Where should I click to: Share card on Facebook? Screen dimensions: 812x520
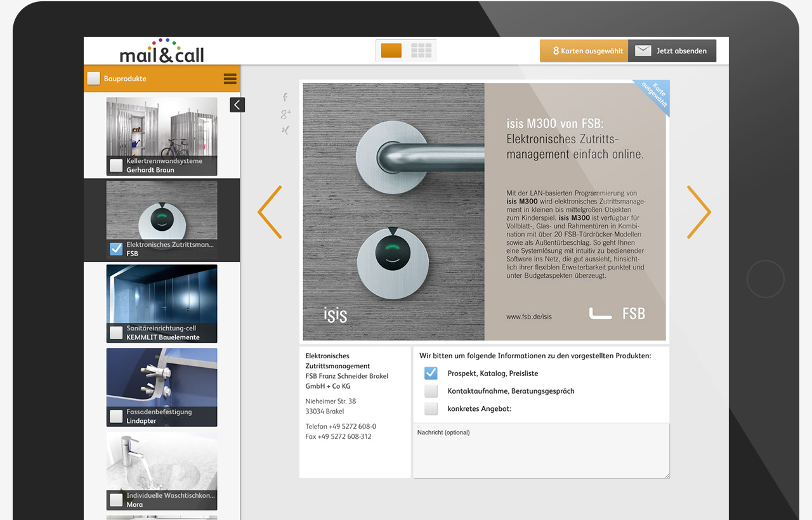tap(285, 97)
